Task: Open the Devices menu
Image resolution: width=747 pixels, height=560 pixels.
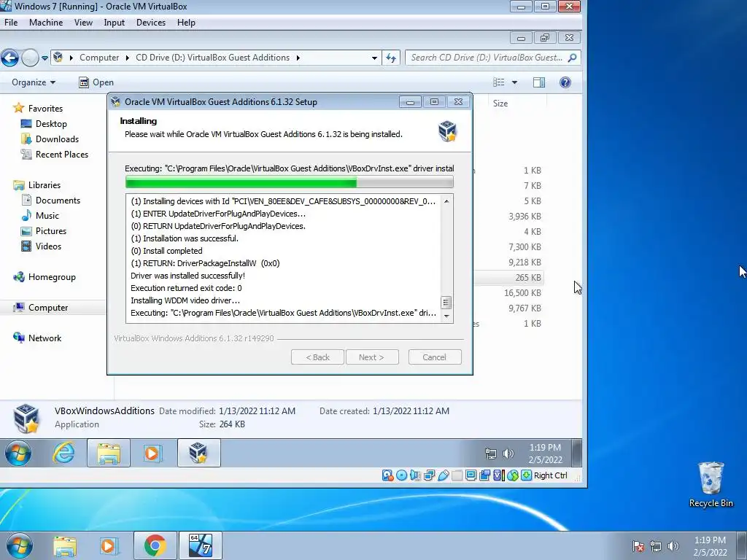Action: click(x=151, y=23)
